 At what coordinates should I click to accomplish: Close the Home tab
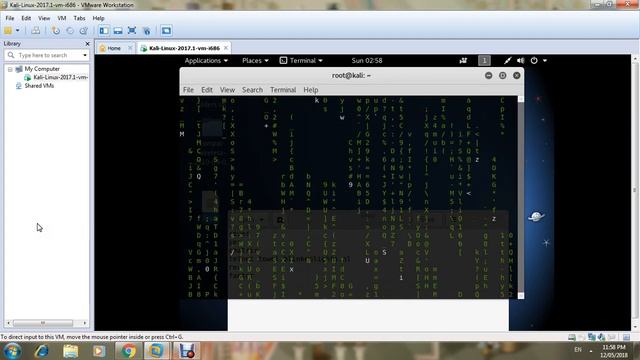pos(130,48)
